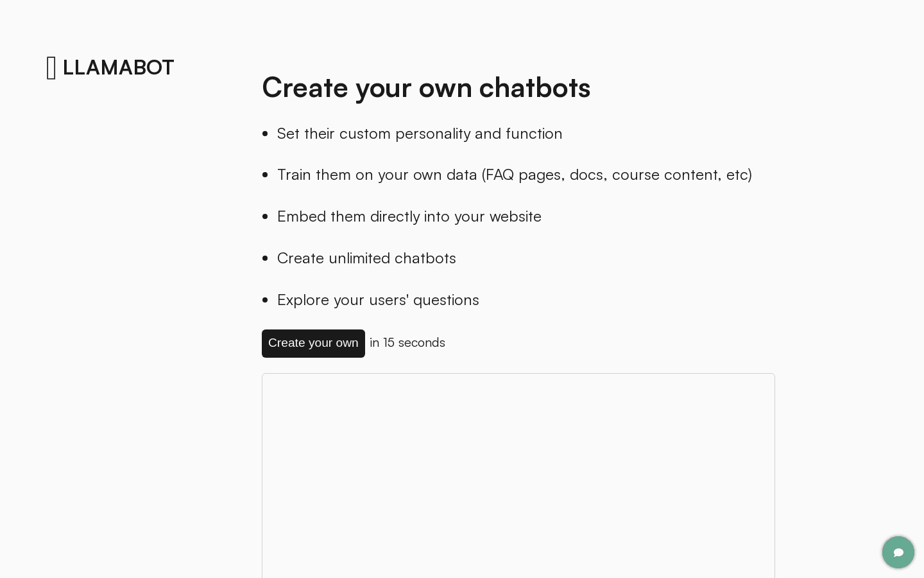924x578 pixels.
Task: Click "(FAQ pages, docs, course content, etc)" text
Action: 617,175
